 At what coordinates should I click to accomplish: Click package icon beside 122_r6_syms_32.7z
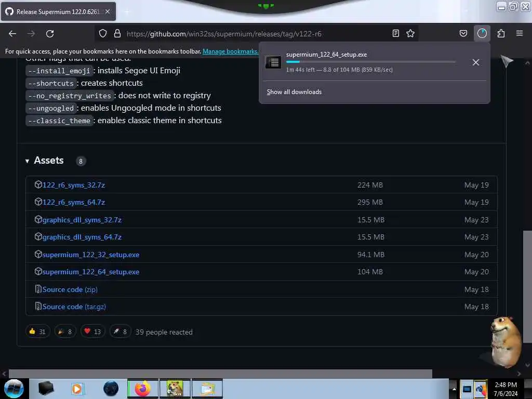[x=38, y=184]
